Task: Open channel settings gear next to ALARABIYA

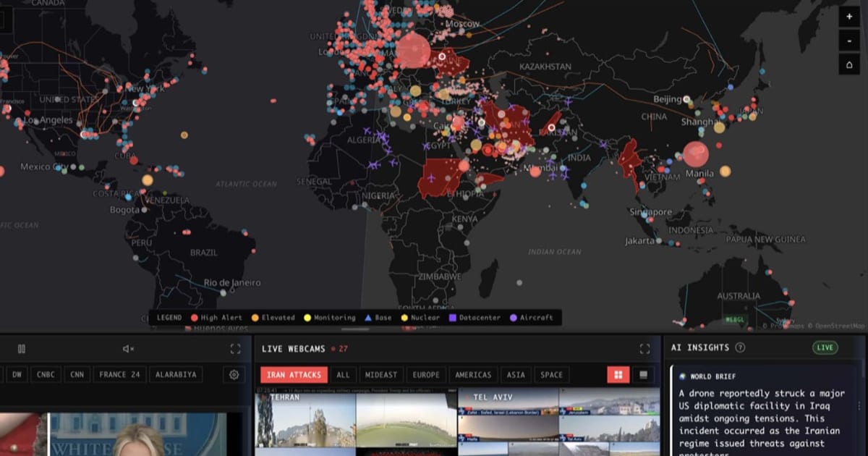Action: pyautogui.click(x=234, y=375)
